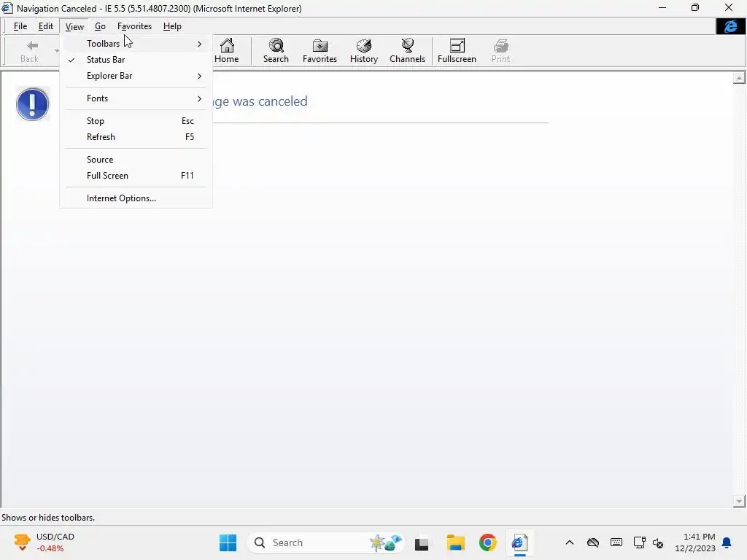This screenshot has height=560, width=747.
Task: Open Windows Start menu
Action: point(228,542)
